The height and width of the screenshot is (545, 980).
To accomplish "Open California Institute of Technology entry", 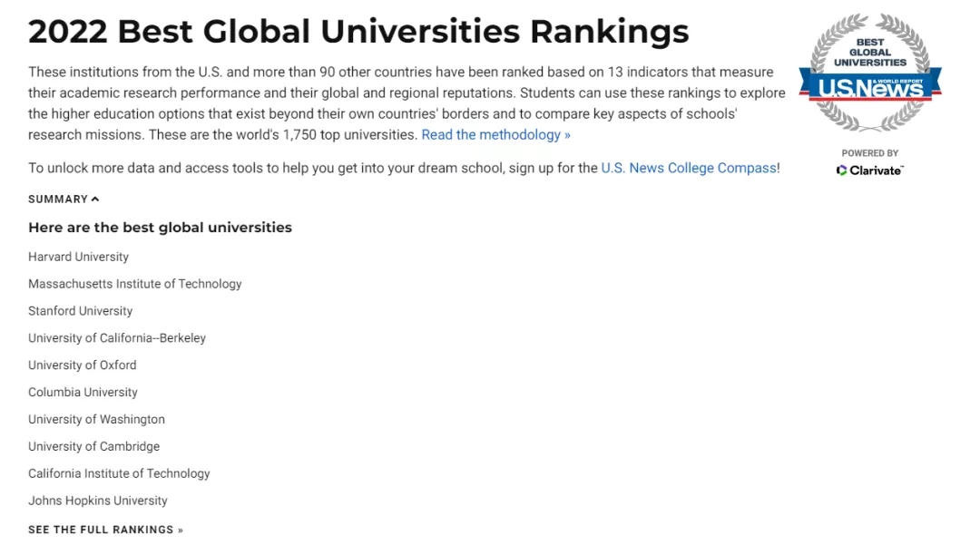I will [x=119, y=474].
